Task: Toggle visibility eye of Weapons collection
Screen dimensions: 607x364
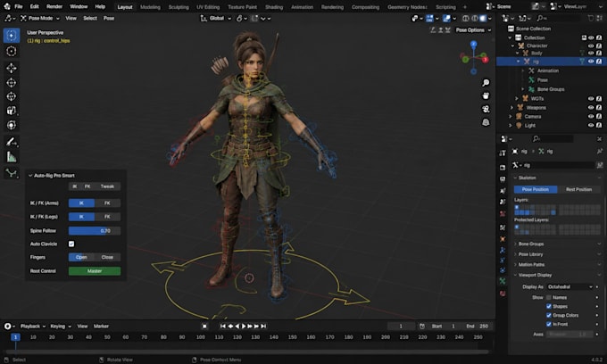Action: click(591, 108)
